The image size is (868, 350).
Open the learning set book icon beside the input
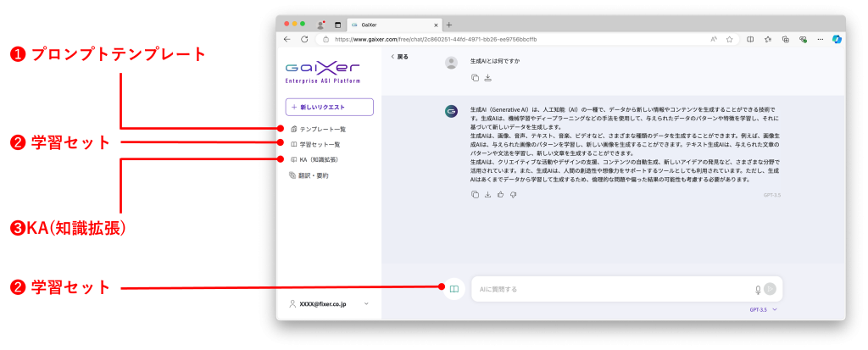coord(454,289)
